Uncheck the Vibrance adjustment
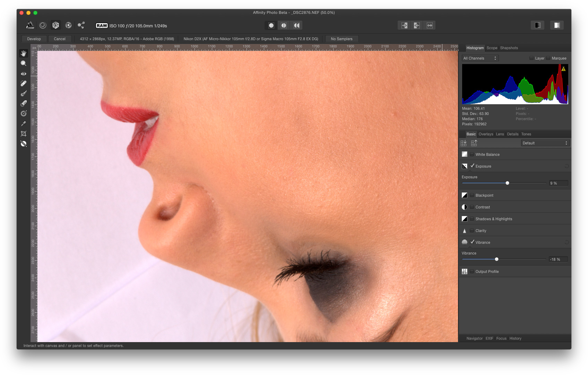Screen dimensions: 588x375 point(472,242)
